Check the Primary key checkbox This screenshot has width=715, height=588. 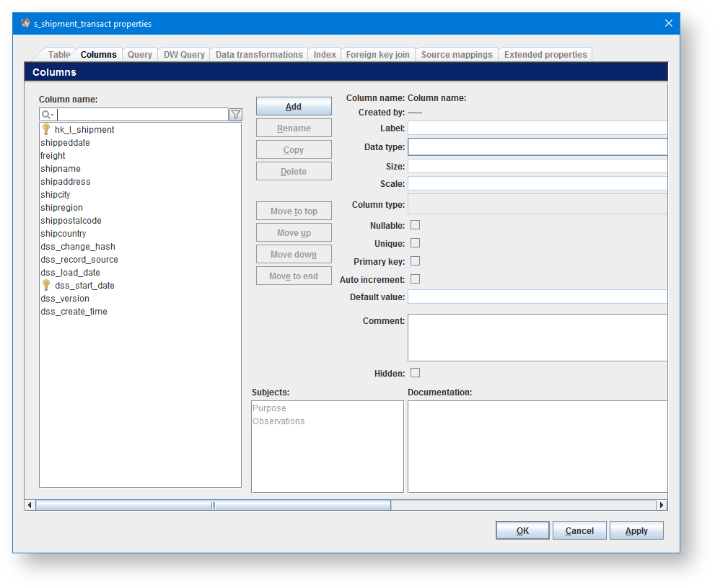click(415, 261)
